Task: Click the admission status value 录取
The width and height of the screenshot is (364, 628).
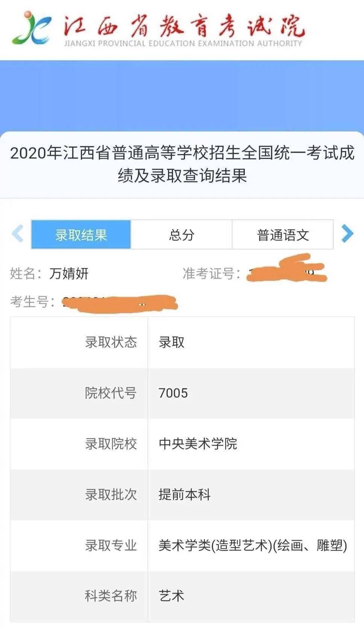Action: coord(171,342)
